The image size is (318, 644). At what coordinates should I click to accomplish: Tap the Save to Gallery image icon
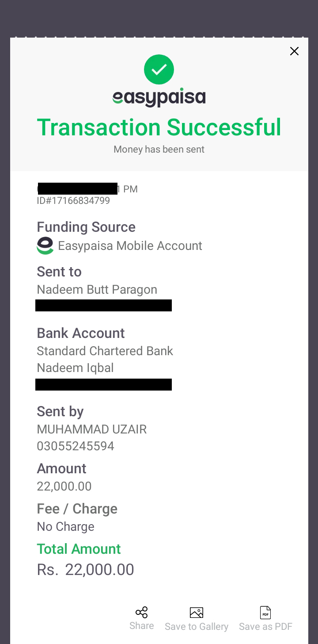coord(197,613)
